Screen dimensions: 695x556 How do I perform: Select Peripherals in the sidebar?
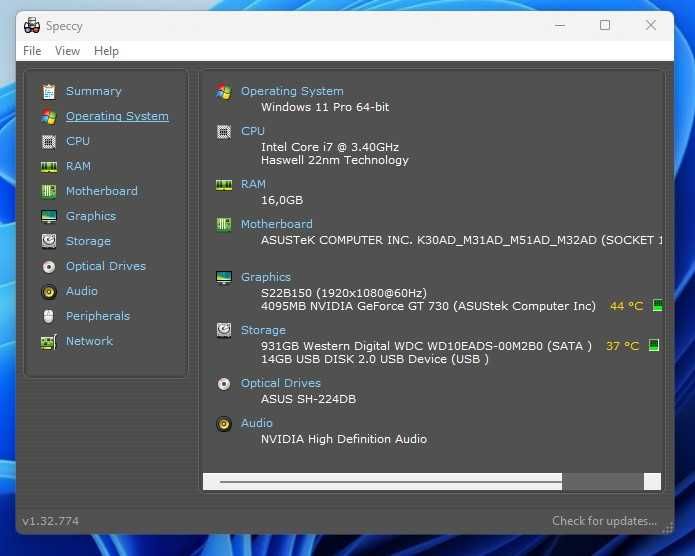click(98, 316)
